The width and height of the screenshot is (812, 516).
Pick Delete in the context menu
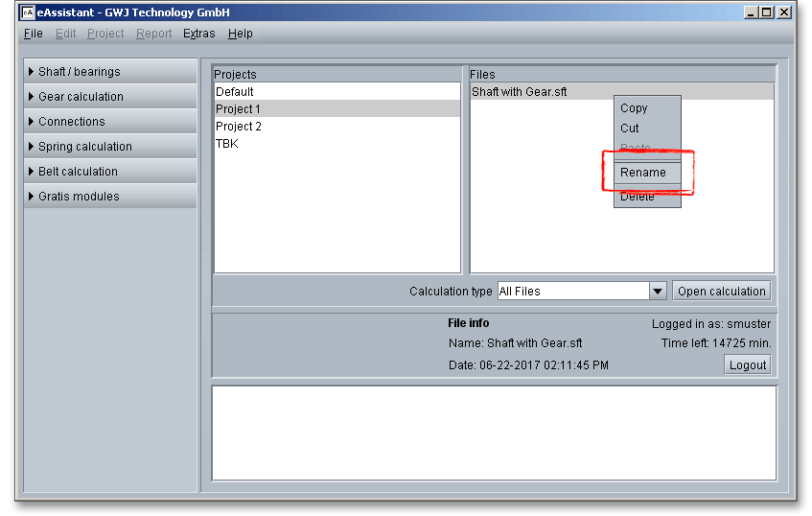pos(638,197)
